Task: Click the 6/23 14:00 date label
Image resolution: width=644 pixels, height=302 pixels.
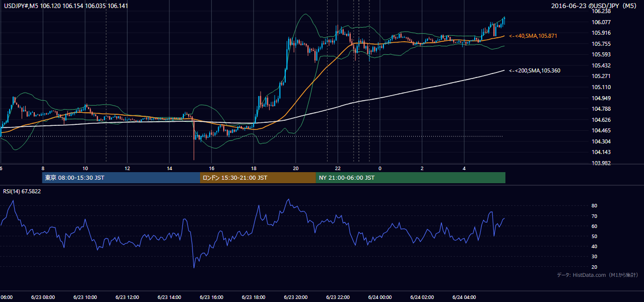Action: (x=169, y=297)
